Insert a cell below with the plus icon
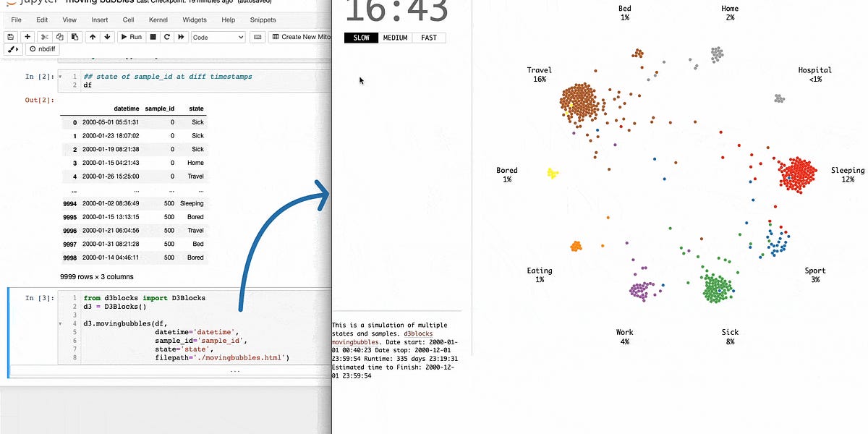 pyautogui.click(x=27, y=37)
